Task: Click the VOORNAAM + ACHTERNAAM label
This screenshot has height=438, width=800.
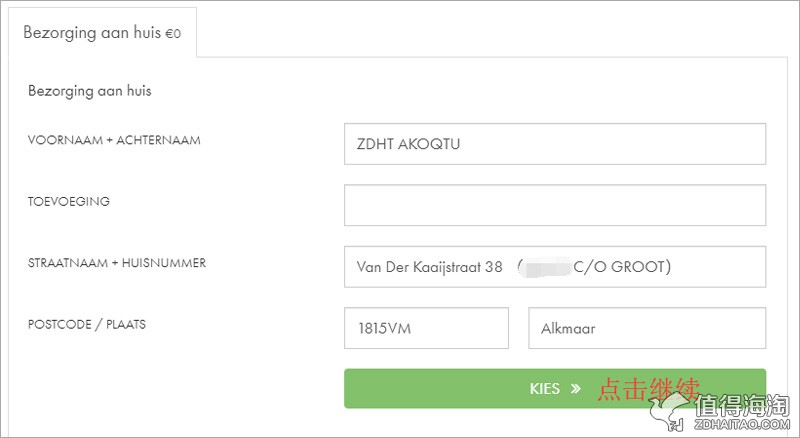Action: 114,140
